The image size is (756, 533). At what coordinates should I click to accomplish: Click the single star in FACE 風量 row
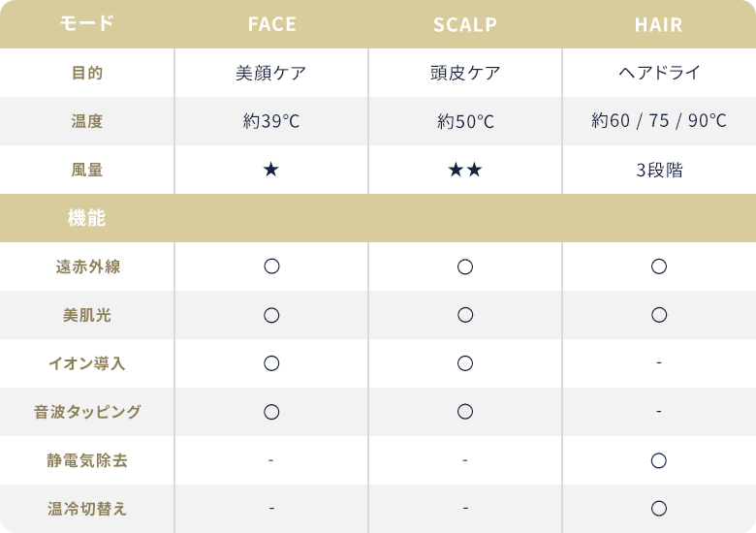pyautogui.click(x=271, y=170)
